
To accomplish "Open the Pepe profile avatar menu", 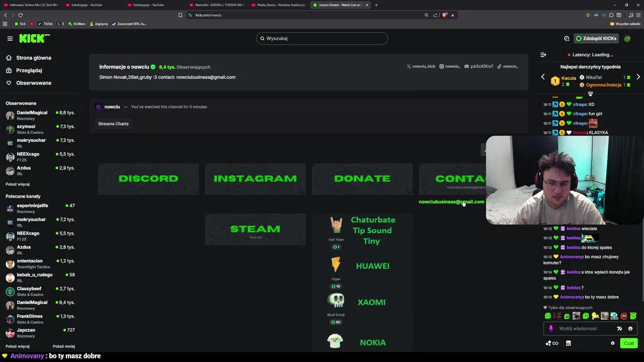I will pyautogui.click(x=627, y=38).
